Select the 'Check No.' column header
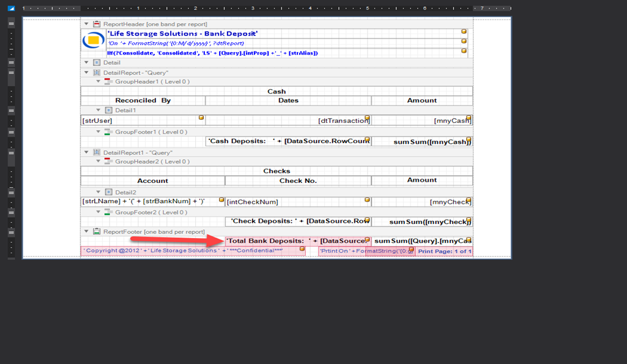The height and width of the screenshot is (364, 627). click(299, 181)
